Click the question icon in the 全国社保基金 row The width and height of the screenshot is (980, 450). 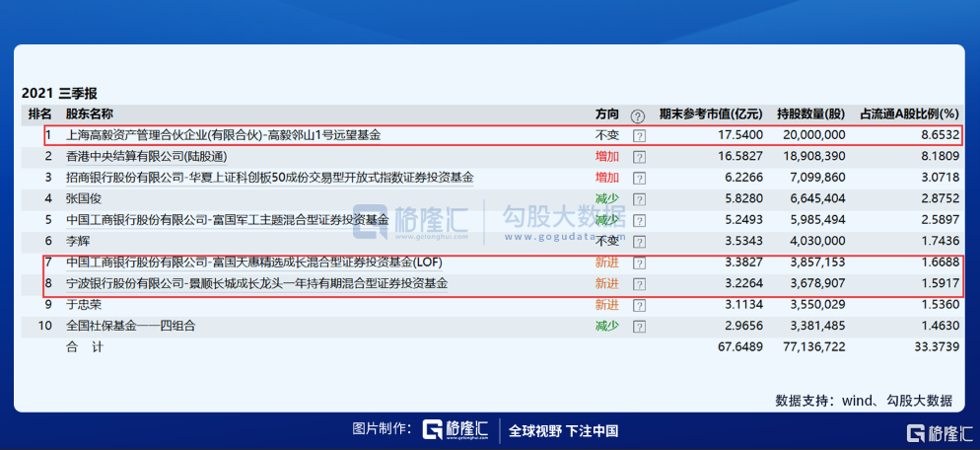pos(639,327)
